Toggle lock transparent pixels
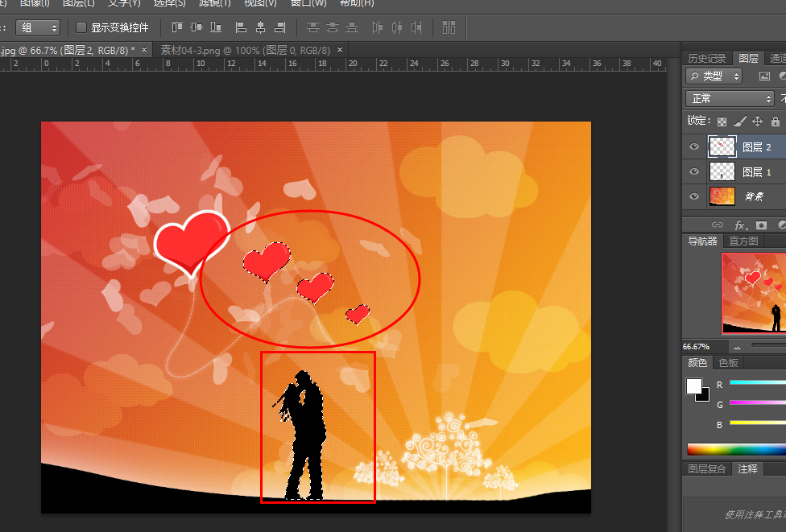 click(x=722, y=122)
